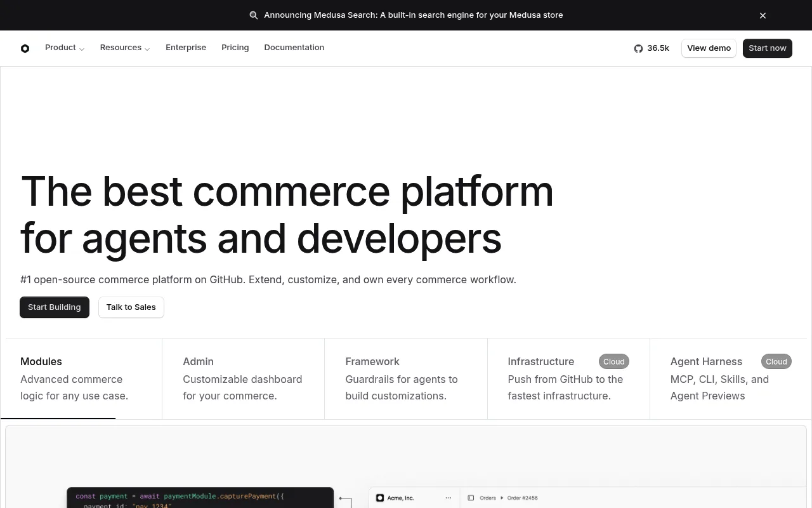Open the three-dots menu beside Acme, Inc.

[x=449, y=498]
